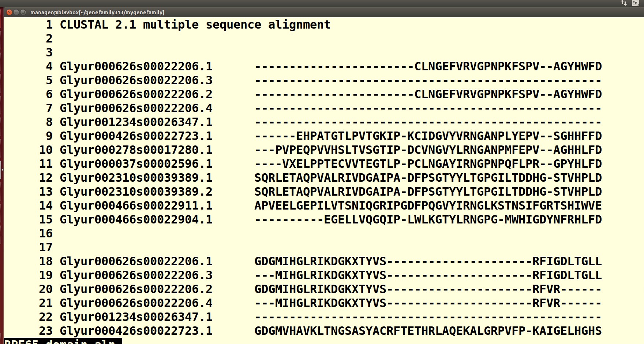The image size is (644, 344).
Task: Click Glyur000278s00017280.1 on line 10
Action: 136,150
